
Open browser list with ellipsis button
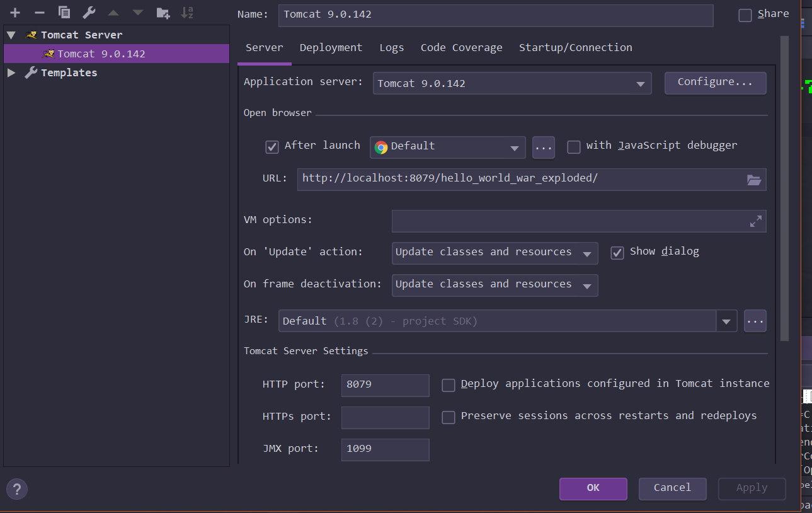click(543, 147)
